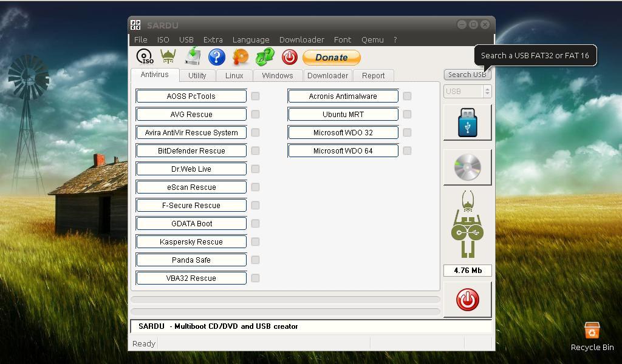Check the AVG Rescue checkbox

coord(256,115)
